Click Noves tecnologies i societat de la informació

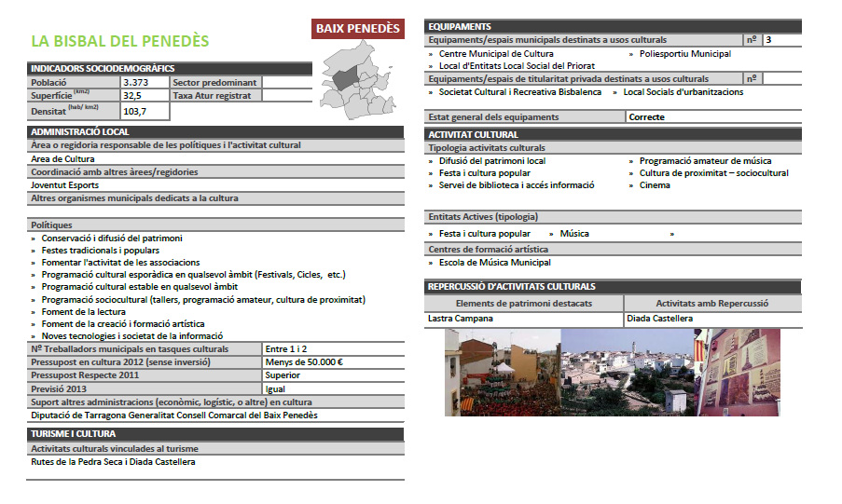coord(132,336)
